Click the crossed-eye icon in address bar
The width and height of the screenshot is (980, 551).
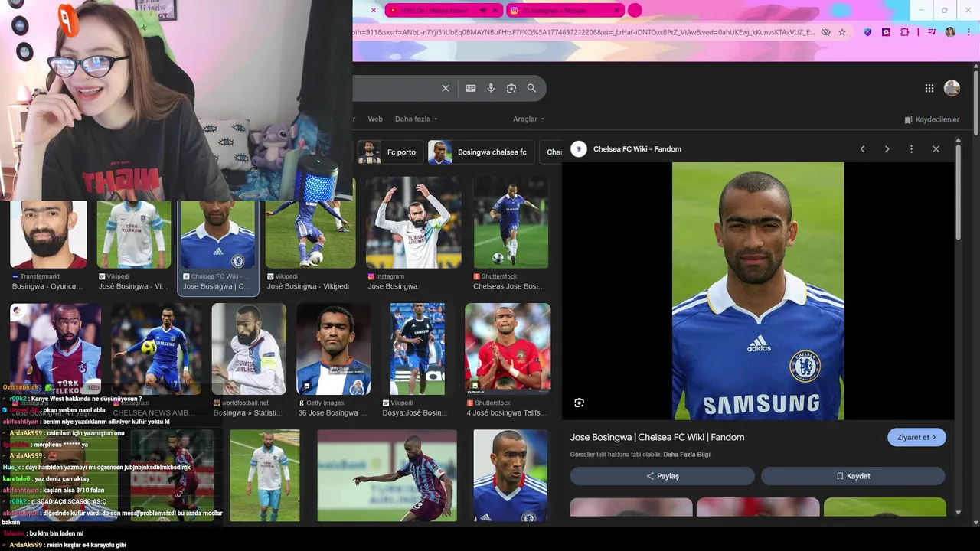825,32
